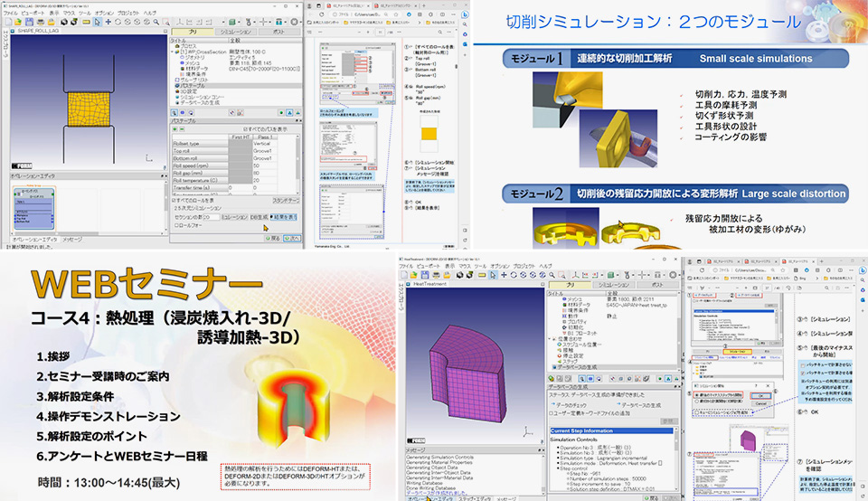Click magnifier zoom icon in SHAPE_ROLL_LAG toolbar
This screenshot has width=868, height=501.
click(x=156, y=22)
